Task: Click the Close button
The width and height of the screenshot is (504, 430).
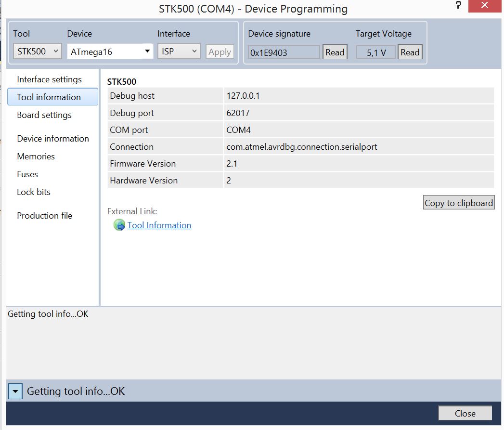Action: click(465, 413)
